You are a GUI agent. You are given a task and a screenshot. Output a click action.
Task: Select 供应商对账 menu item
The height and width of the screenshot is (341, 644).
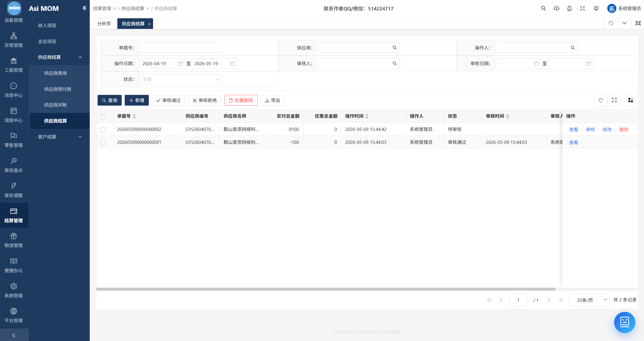(x=60, y=105)
